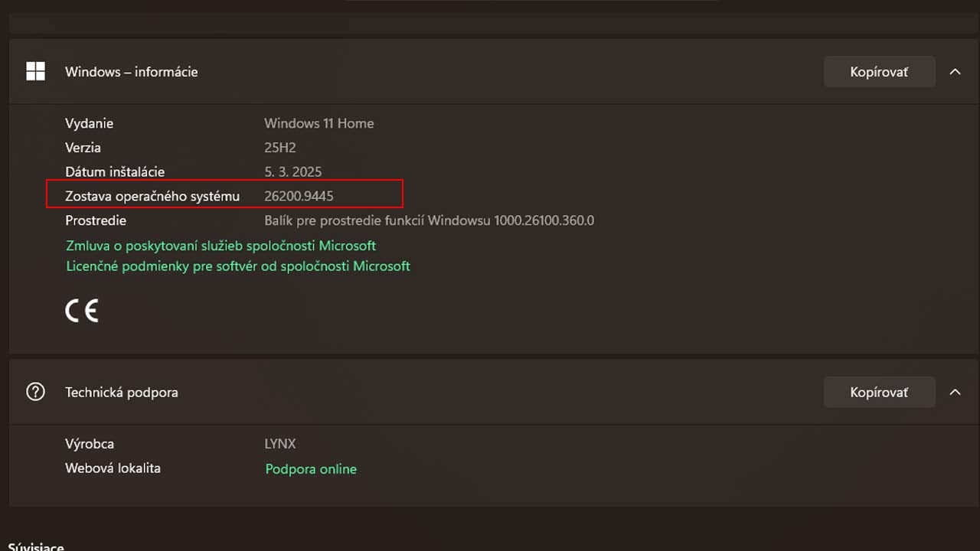Click the Súvisiace heading at the bottom
The height and width of the screenshot is (551, 980).
click(36, 546)
